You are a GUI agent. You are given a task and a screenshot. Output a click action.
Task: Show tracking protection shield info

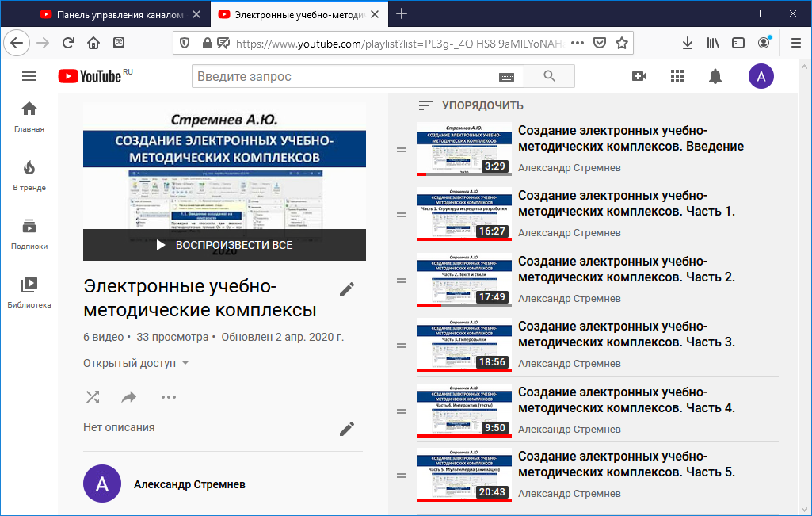click(x=185, y=43)
